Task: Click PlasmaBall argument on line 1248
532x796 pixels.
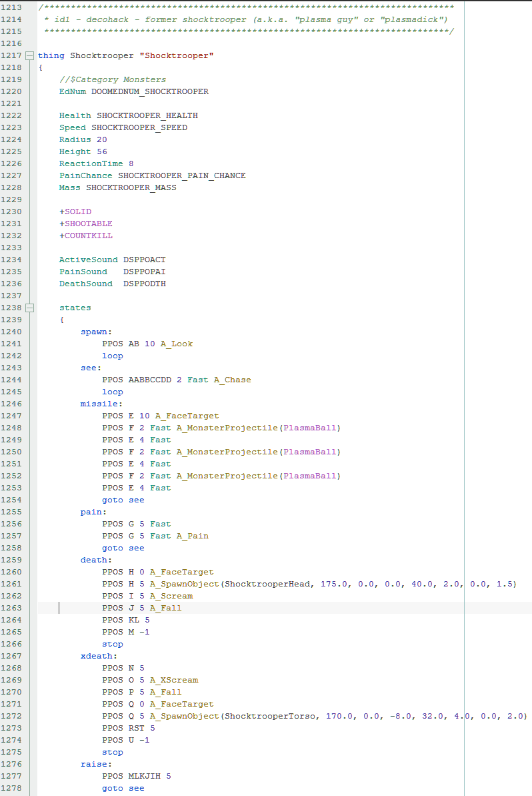Action: pyautogui.click(x=310, y=428)
